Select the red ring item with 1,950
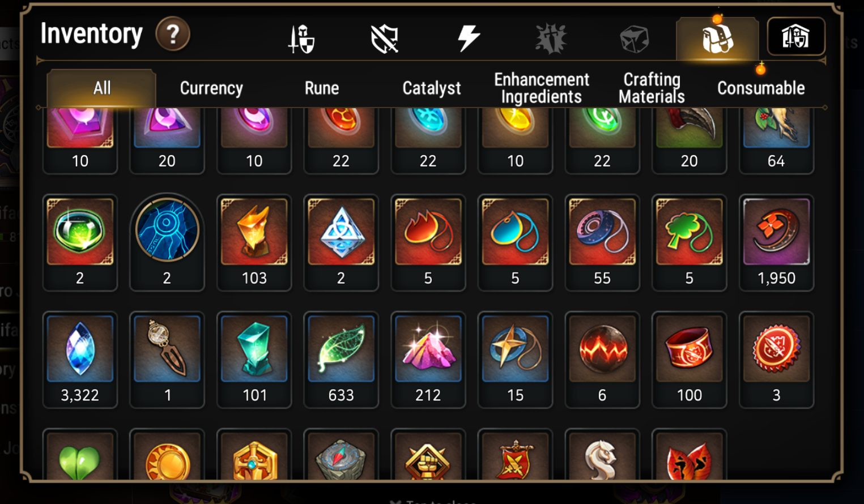 click(x=776, y=242)
